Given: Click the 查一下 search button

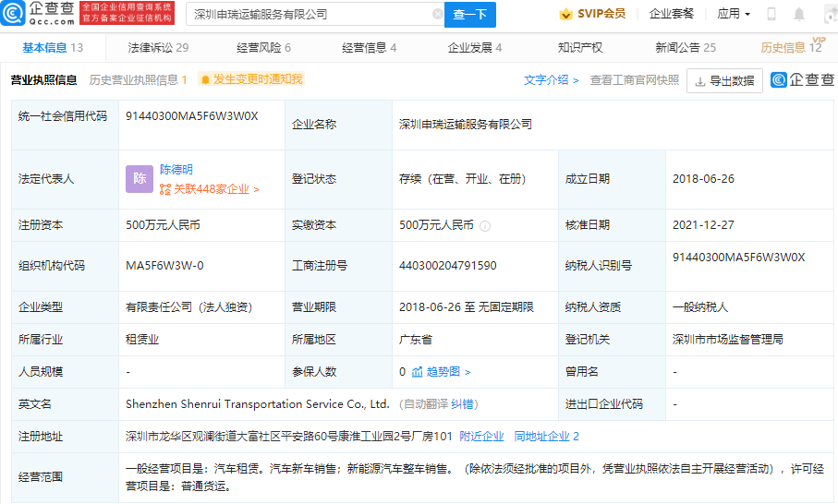Looking at the screenshot, I should coord(470,15).
